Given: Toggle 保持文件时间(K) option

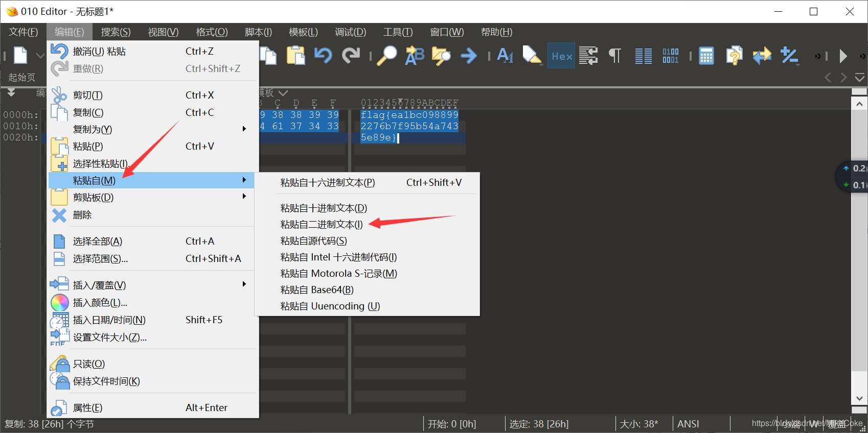Looking at the screenshot, I should coord(153,381).
